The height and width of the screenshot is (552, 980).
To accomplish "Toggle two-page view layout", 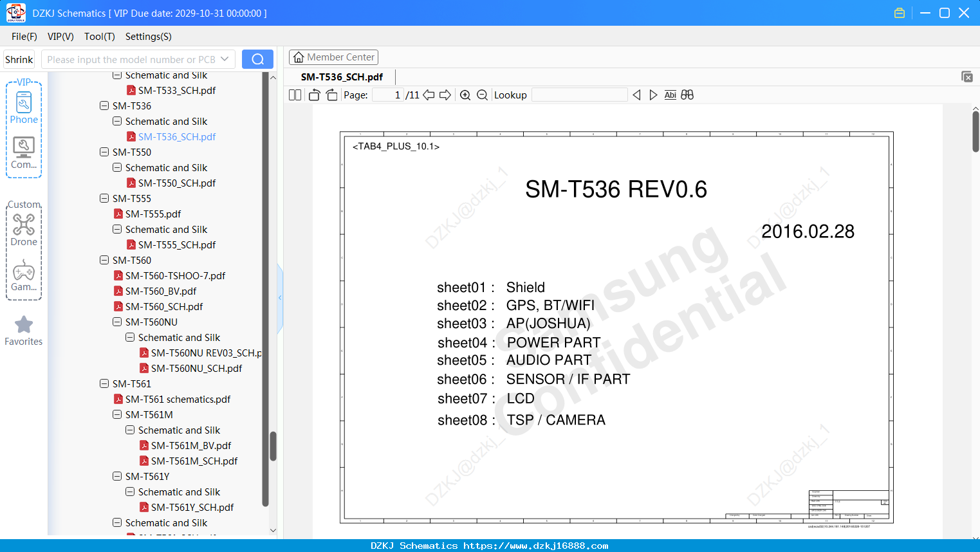I will click(x=295, y=95).
